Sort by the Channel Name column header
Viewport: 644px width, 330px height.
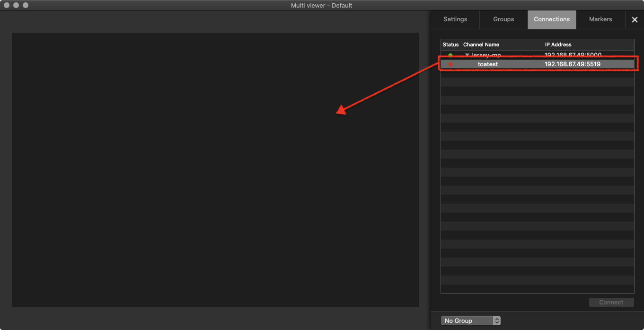pos(502,45)
